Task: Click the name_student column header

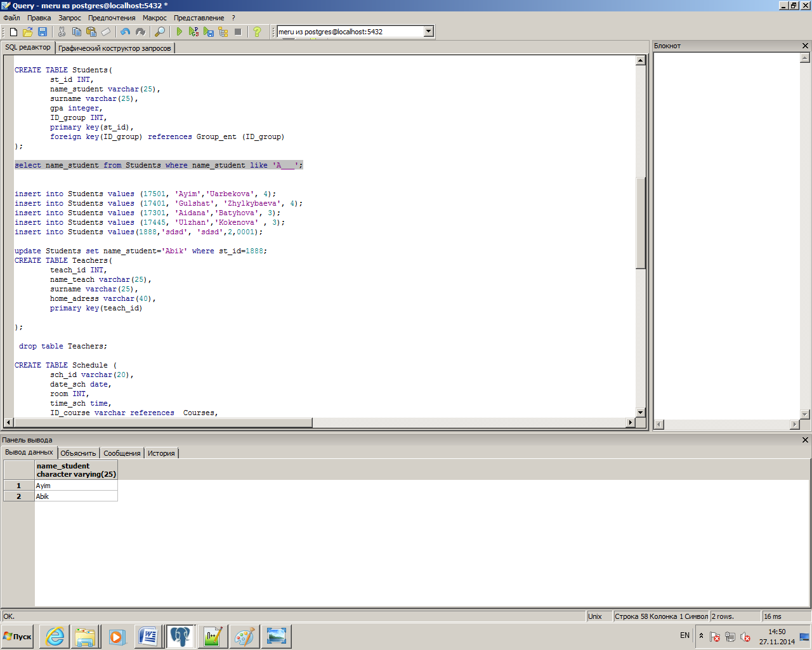Action: tap(76, 470)
